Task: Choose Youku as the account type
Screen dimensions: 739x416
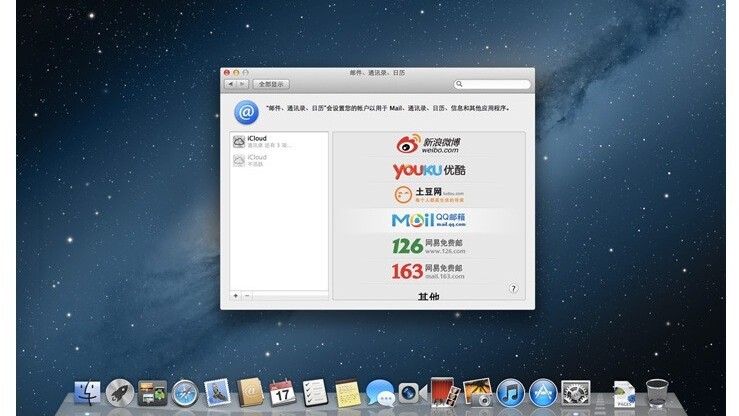Action: 428,170
